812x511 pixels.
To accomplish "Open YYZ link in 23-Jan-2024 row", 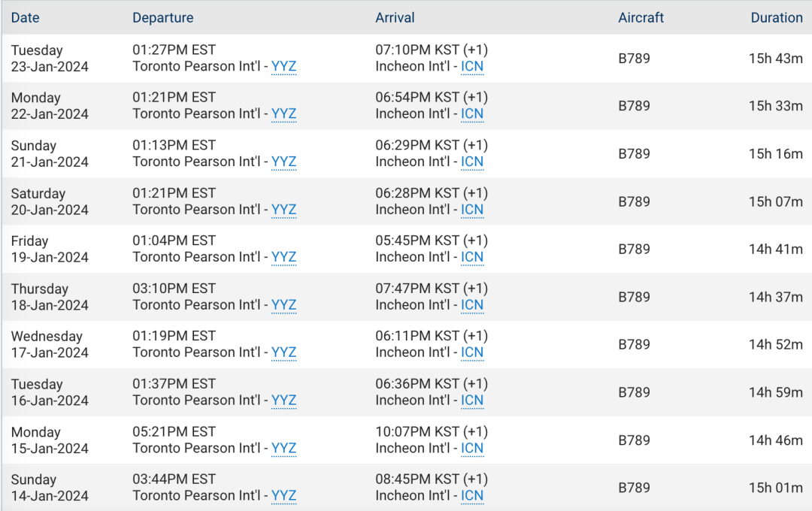I will pos(283,66).
